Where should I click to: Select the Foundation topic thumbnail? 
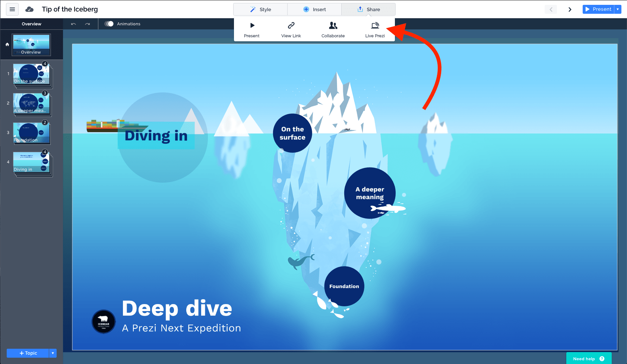click(31, 133)
